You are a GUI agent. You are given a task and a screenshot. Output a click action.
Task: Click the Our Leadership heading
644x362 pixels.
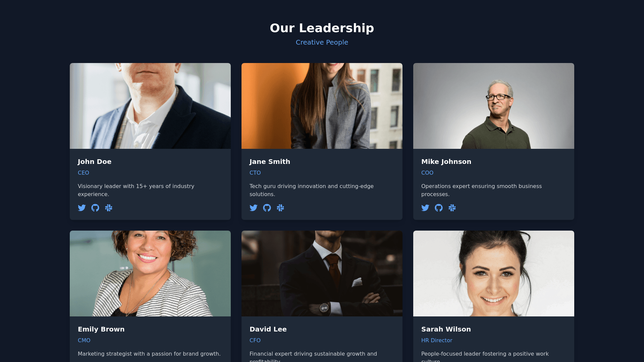pyautogui.click(x=322, y=28)
